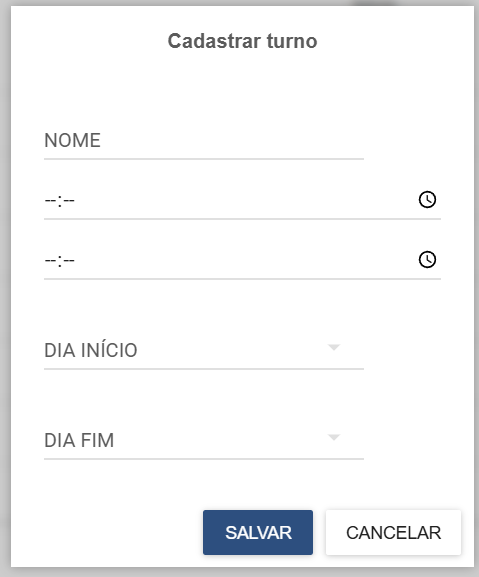Open the DIA FIM select by its label
Screen dimensions: 479x577
tap(79, 440)
